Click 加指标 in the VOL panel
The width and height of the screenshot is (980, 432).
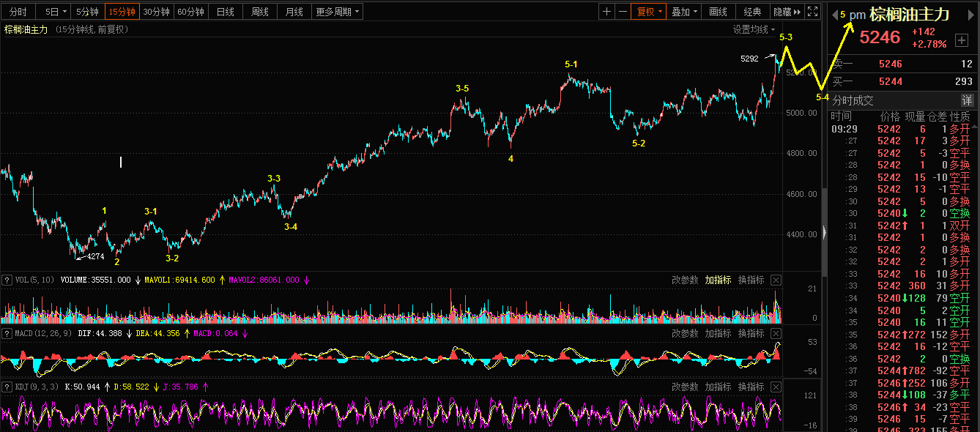click(718, 280)
